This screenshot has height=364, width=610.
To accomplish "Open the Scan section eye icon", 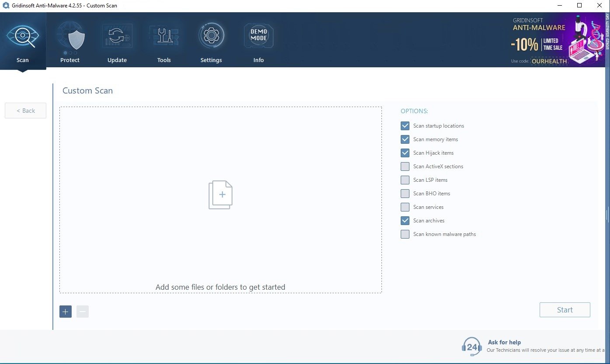I will [x=23, y=36].
